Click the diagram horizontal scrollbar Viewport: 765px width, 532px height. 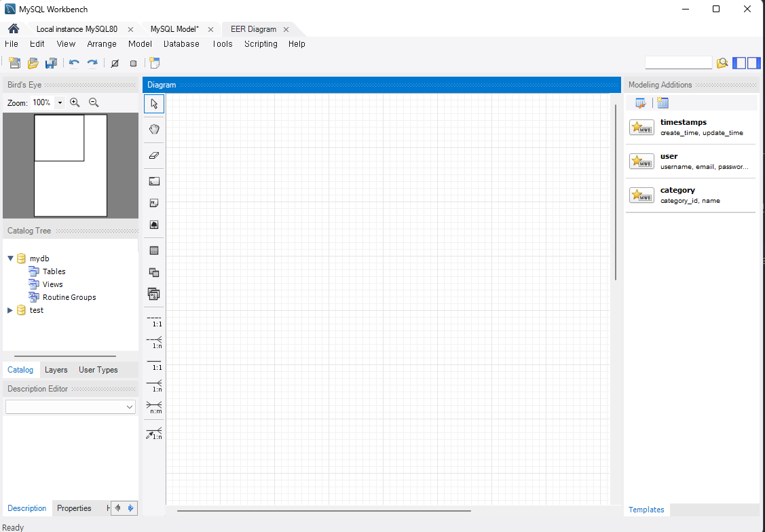(x=324, y=510)
